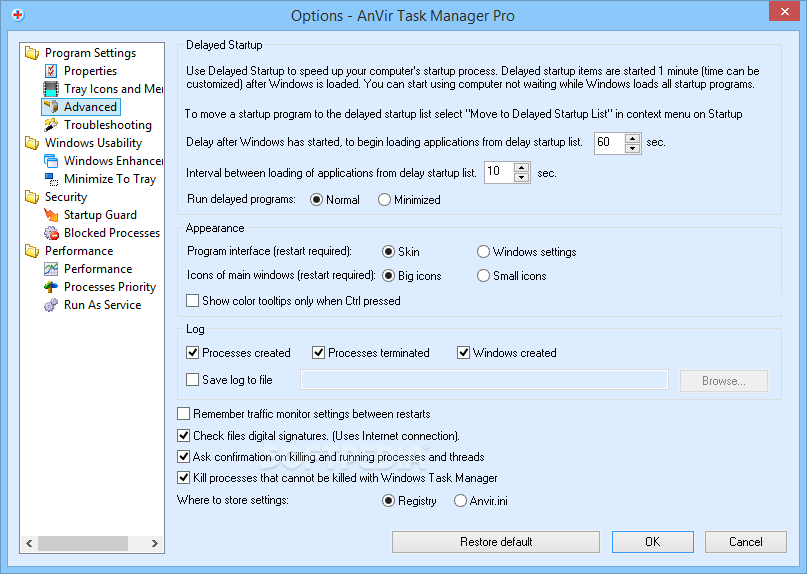This screenshot has height=574, width=807.
Task: Click the Cancel button
Action: [746, 542]
